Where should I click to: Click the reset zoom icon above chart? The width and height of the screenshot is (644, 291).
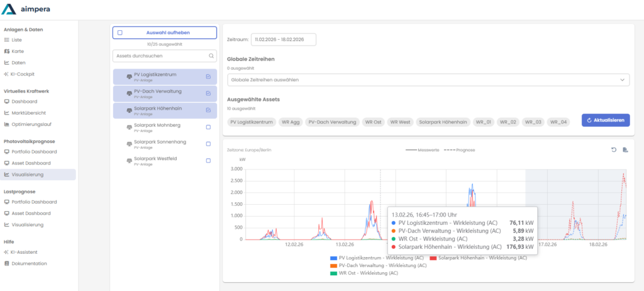click(x=614, y=149)
